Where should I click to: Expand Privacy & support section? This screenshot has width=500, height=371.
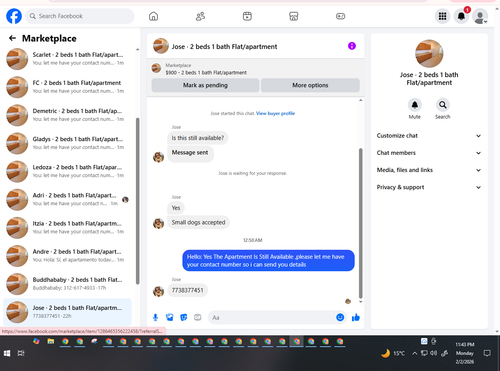(429, 187)
